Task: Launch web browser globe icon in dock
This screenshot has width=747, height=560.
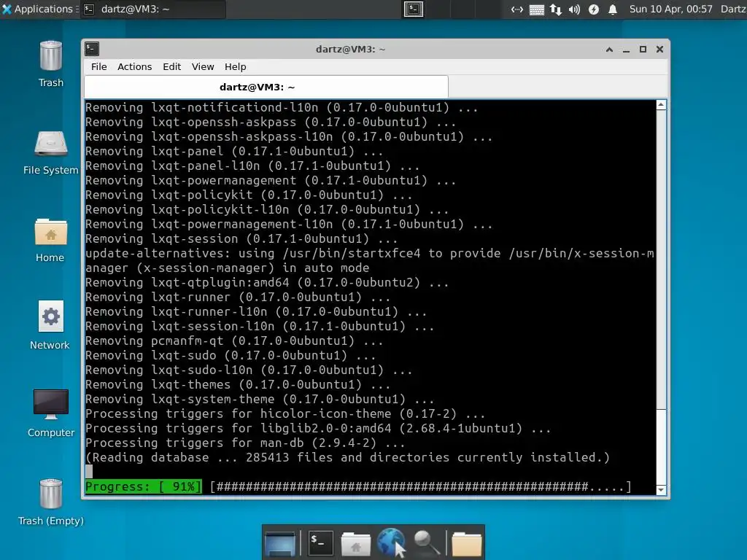Action: tap(391, 542)
